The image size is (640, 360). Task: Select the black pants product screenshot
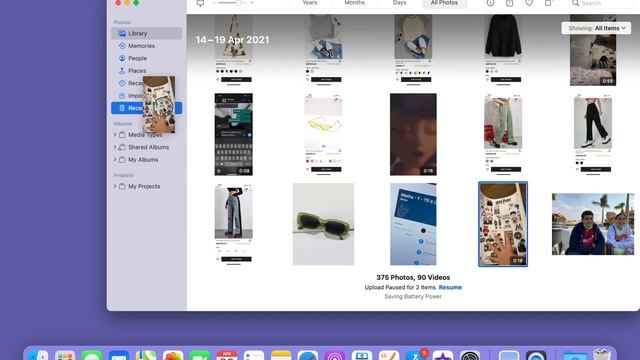[593, 134]
